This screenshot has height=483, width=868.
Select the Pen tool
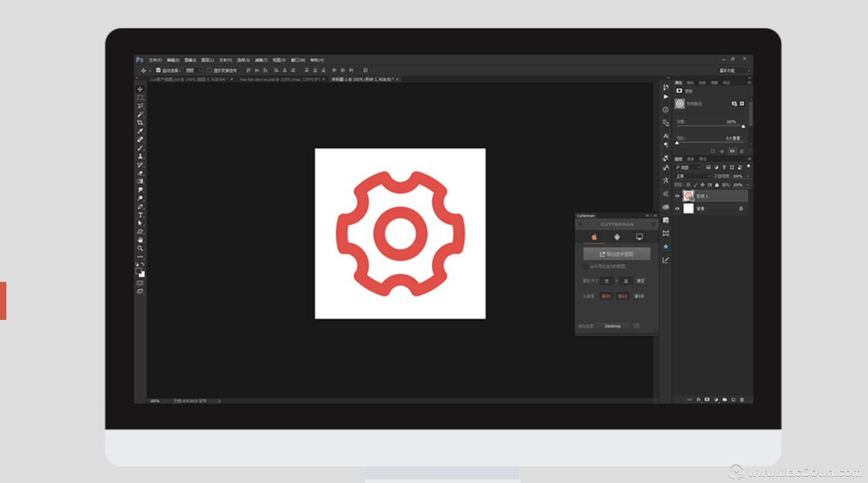pos(140,207)
